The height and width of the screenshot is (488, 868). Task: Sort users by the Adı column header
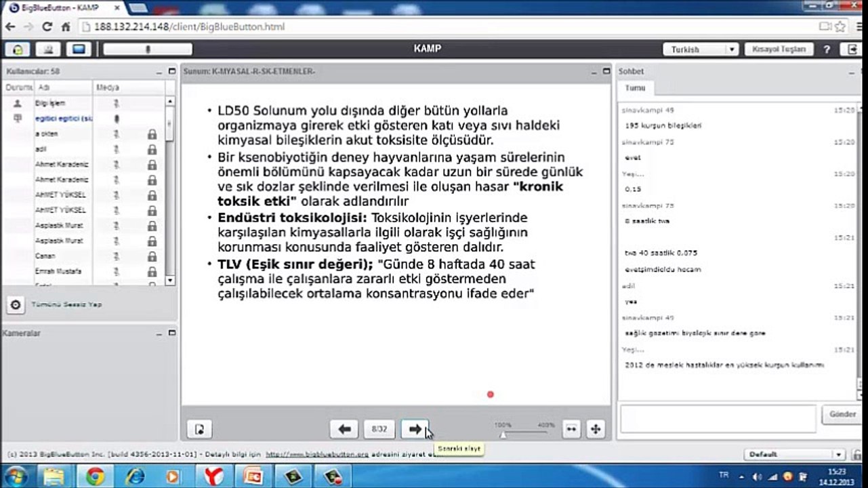pyautogui.click(x=64, y=87)
